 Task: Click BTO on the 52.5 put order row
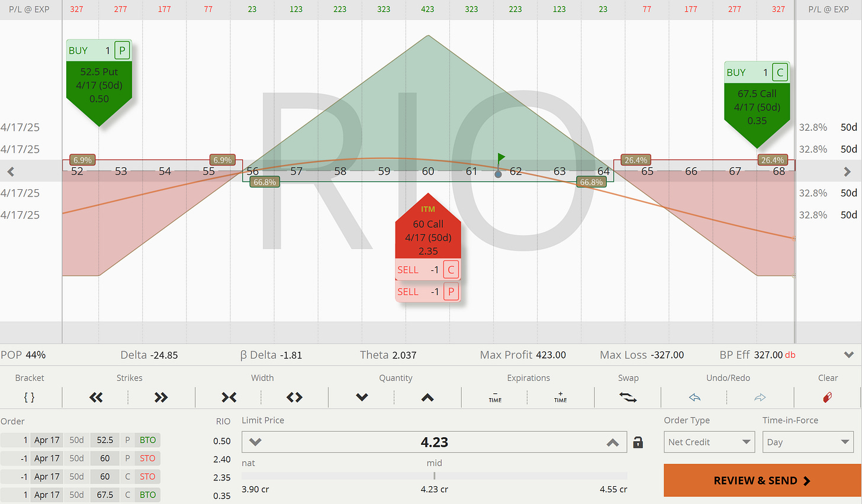147,440
